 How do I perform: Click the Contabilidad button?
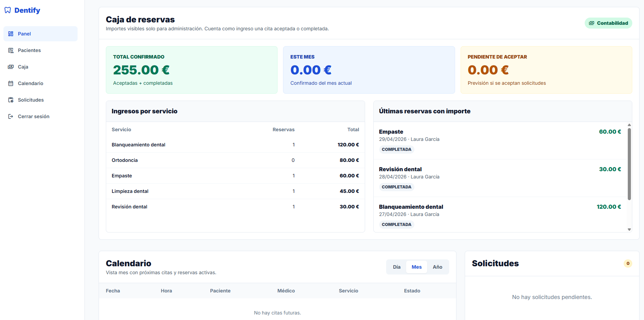608,23
